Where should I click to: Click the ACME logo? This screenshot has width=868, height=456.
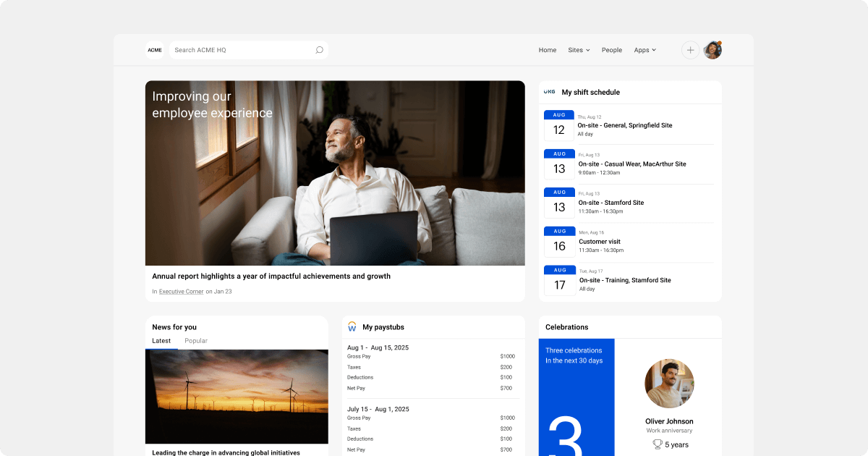point(155,50)
